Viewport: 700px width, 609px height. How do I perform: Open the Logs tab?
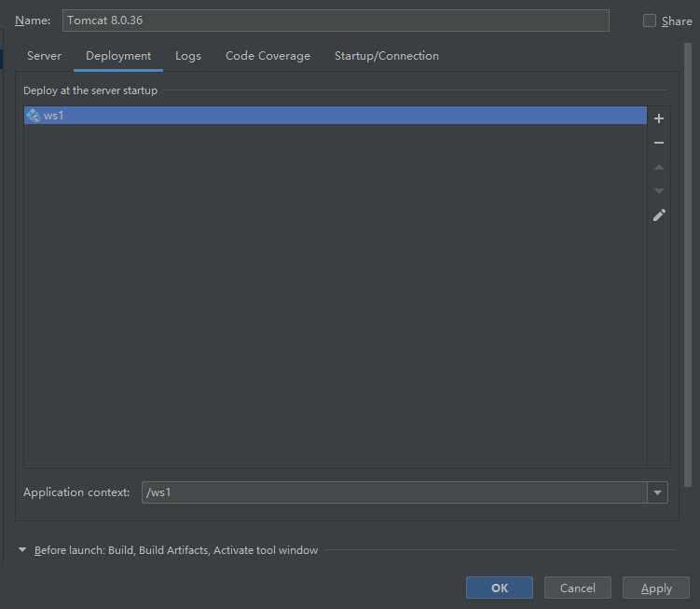(x=188, y=56)
